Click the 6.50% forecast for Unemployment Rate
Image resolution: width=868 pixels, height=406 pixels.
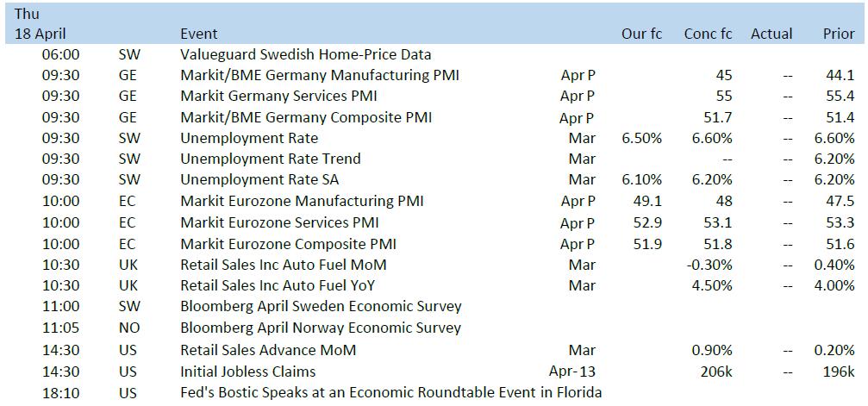coord(641,138)
